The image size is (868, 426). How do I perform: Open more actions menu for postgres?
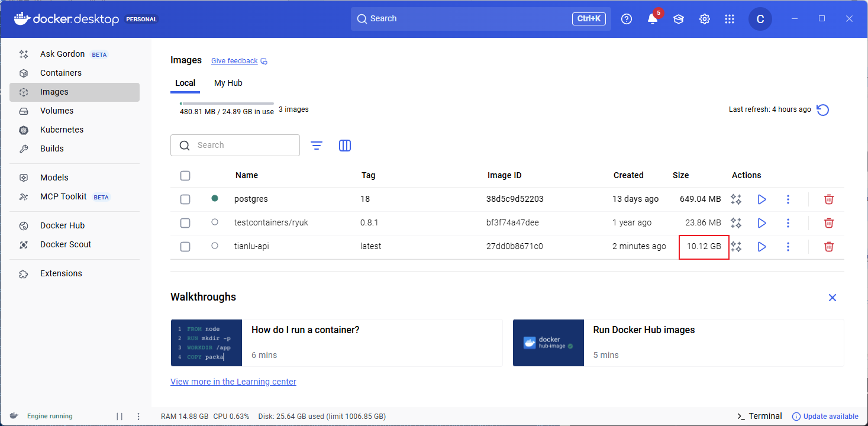(788, 199)
